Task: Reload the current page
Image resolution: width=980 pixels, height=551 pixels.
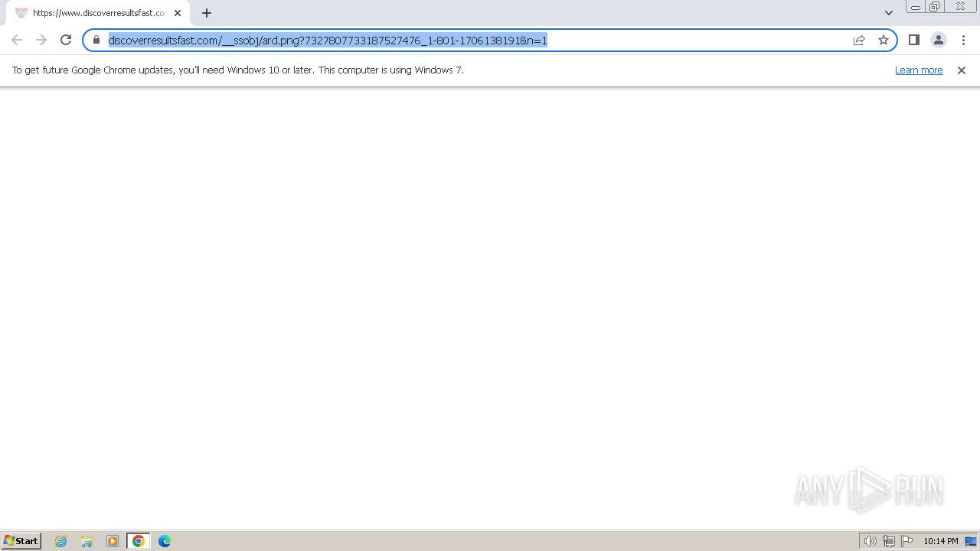Action: 66,40
